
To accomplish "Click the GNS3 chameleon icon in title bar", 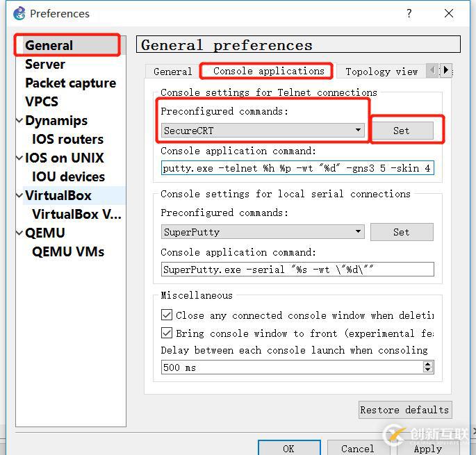I will coord(19,14).
